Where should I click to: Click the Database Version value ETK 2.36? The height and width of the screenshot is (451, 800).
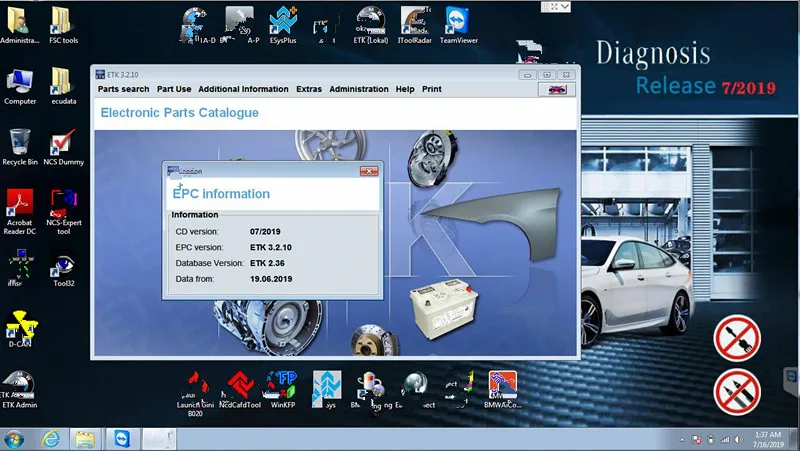(267, 263)
